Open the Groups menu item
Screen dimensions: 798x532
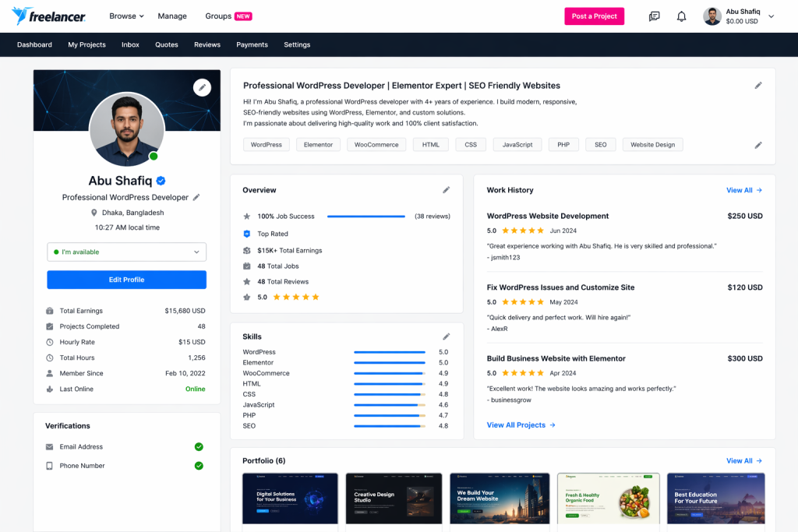[x=228, y=16]
